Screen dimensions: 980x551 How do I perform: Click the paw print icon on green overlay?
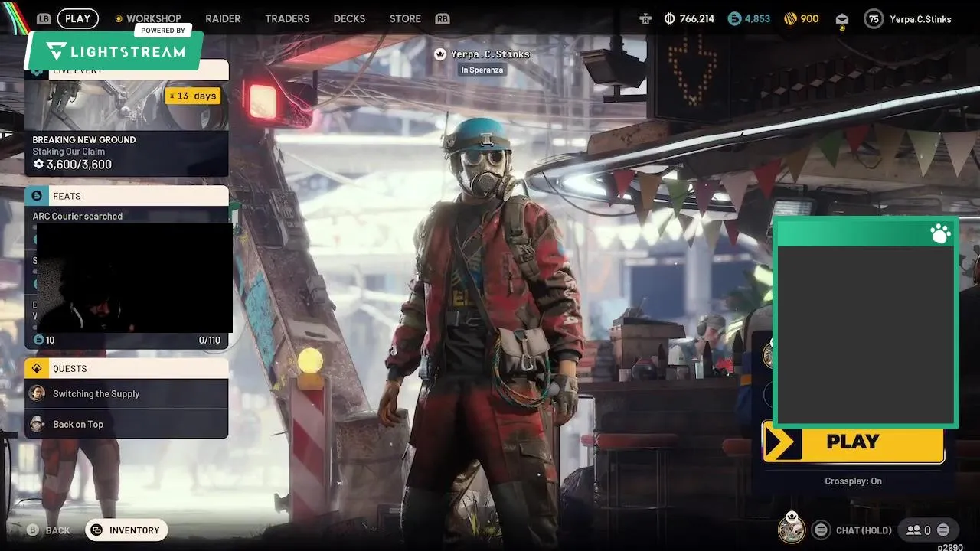click(940, 233)
